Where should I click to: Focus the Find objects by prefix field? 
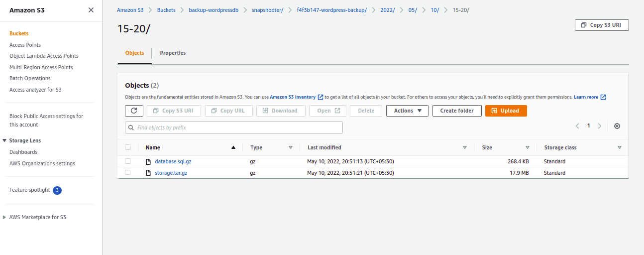coord(234,127)
